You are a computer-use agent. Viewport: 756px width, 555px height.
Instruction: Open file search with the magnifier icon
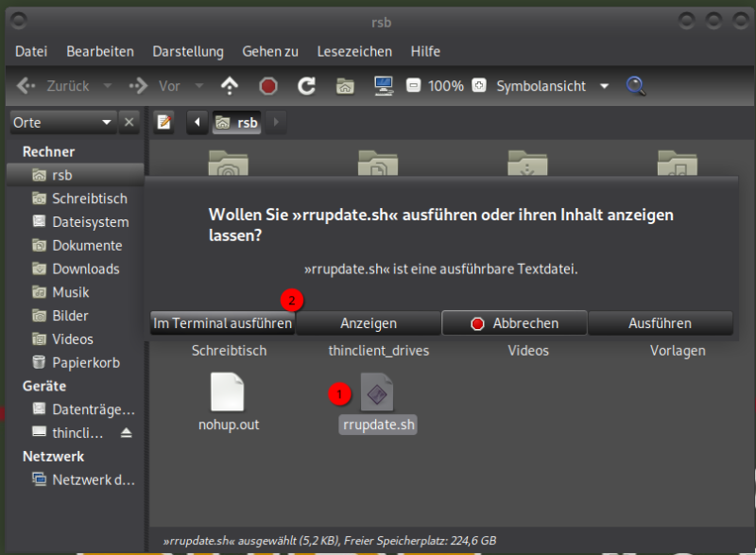635,86
